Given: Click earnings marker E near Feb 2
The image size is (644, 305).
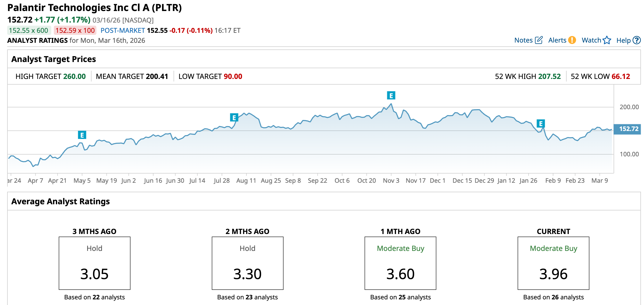Looking at the screenshot, I should pyautogui.click(x=541, y=124).
